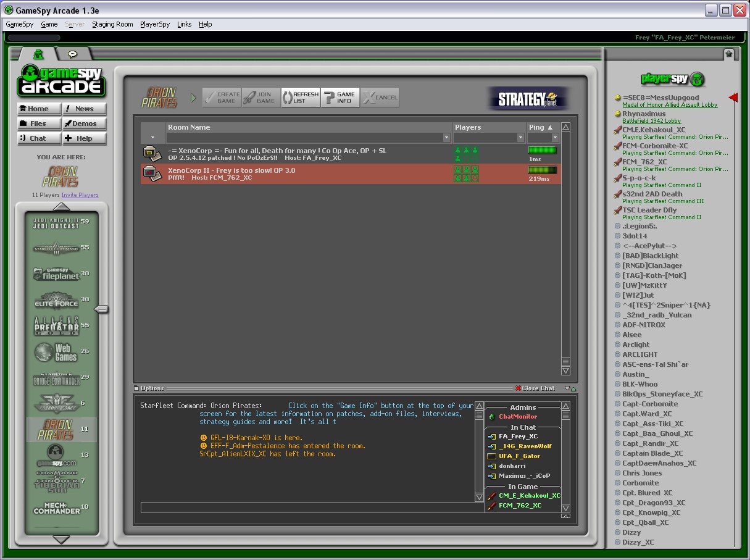The width and height of the screenshot is (750, 560).
Task: Open the Staging Room menu
Action: click(112, 24)
